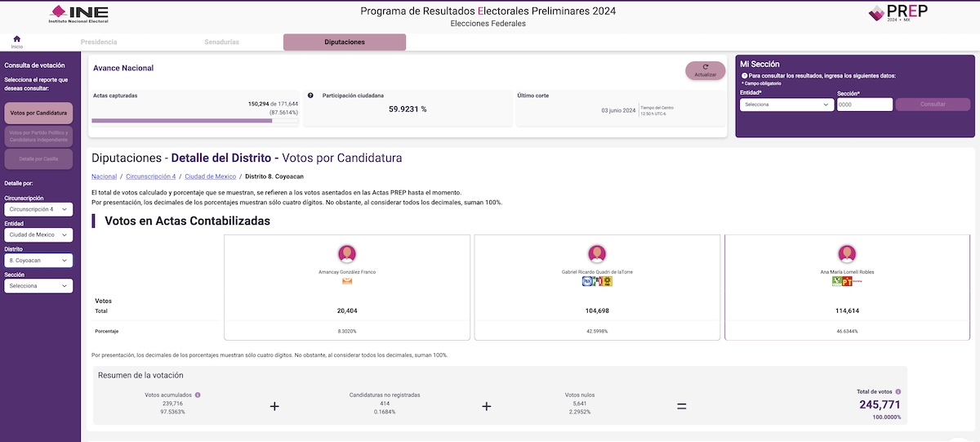
Task: Click Gabriel Ricardo Quadri's party coalition logos
Action: point(597,281)
